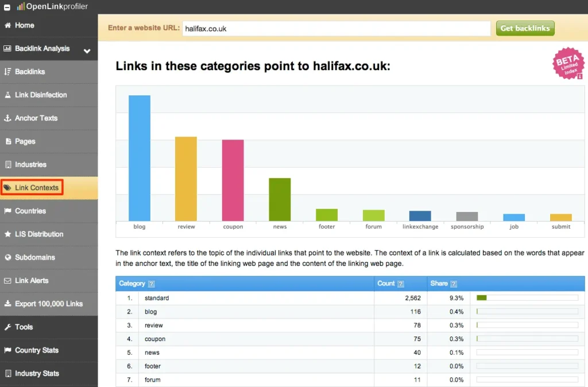
Task: Open Link Alerts item
Action: pyautogui.click(x=49, y=281)
